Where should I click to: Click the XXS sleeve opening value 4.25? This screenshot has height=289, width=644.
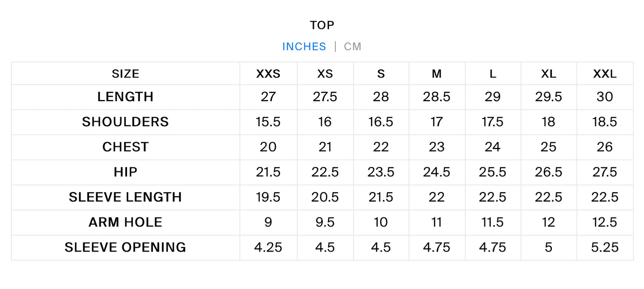(268, 247)
